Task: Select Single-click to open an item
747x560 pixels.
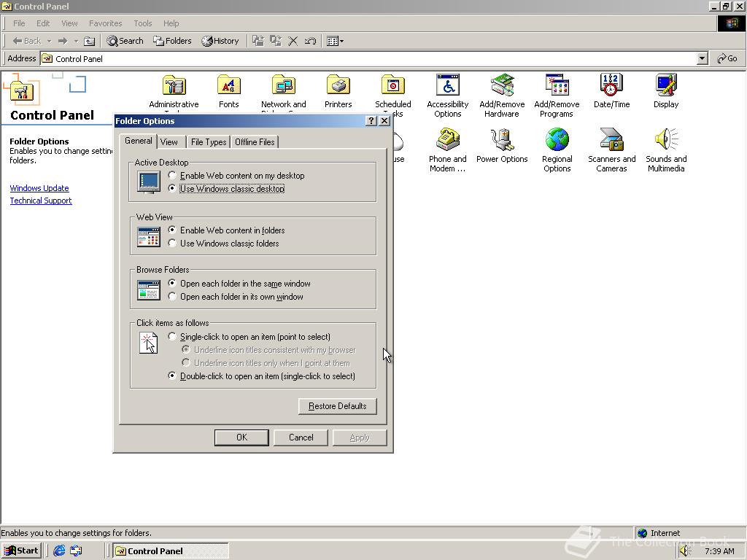Action: coord(249,337)
